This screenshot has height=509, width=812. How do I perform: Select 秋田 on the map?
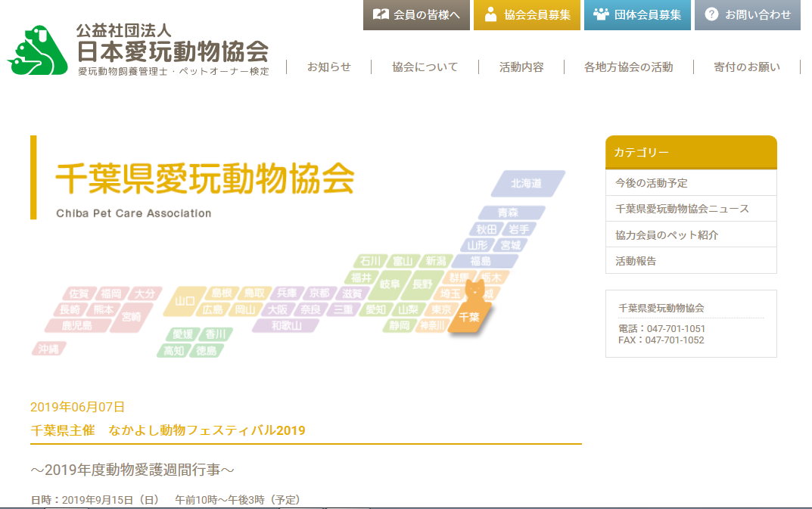[x=486, y=229]
